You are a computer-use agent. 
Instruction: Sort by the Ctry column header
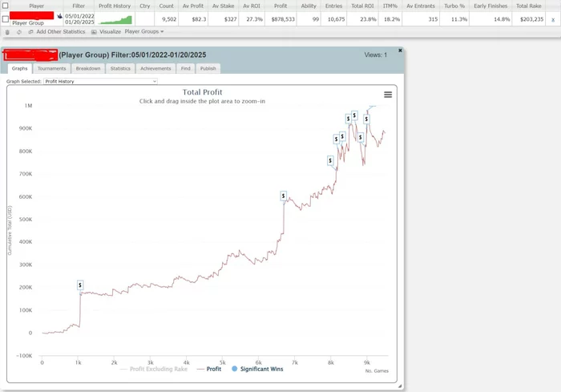pos(145,6)
